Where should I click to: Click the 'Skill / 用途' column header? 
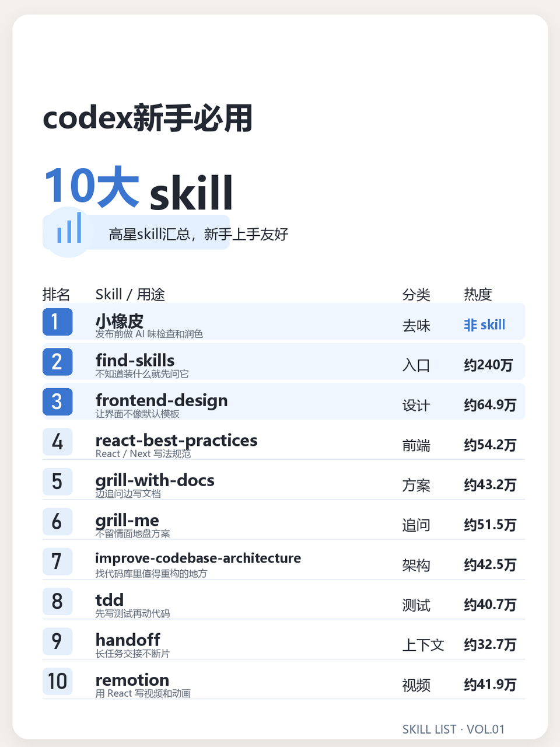pyautogui.click(x=130, y=295)
